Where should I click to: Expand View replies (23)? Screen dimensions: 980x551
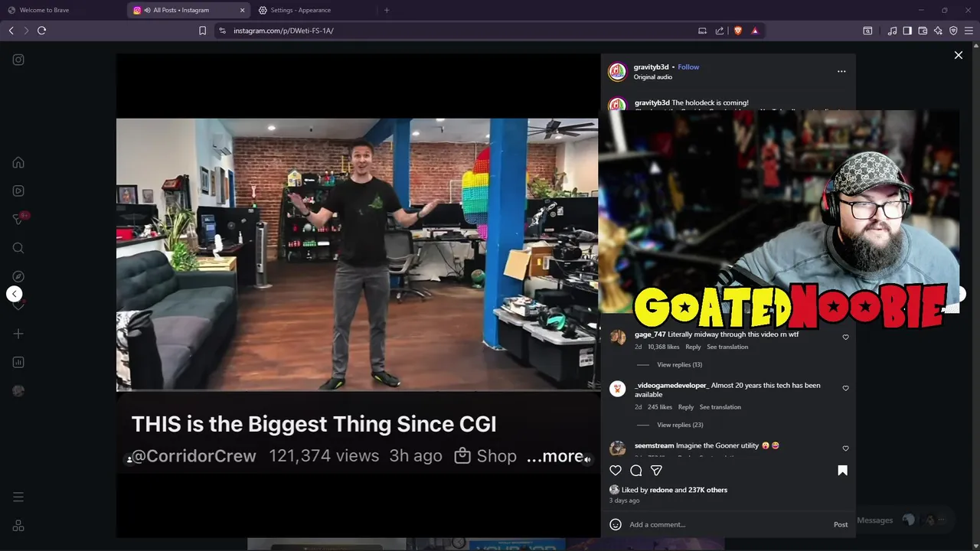coord(680,425)
